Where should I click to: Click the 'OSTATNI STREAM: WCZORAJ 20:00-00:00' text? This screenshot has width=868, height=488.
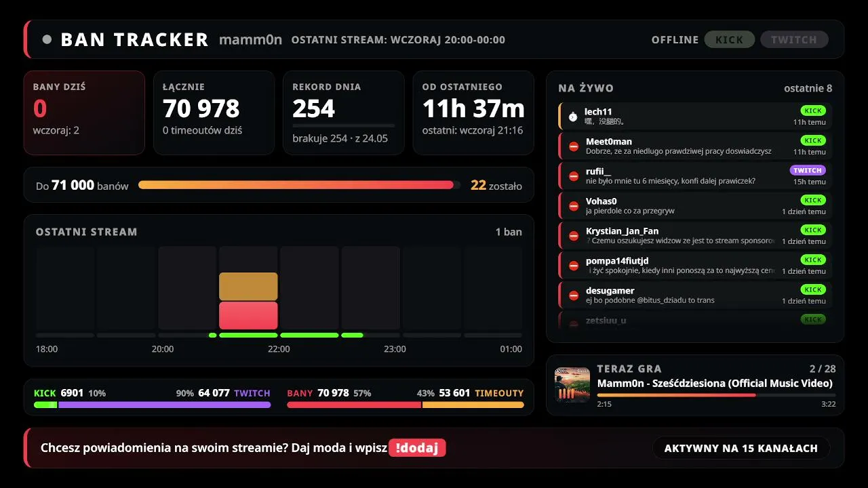pos(398,39)
